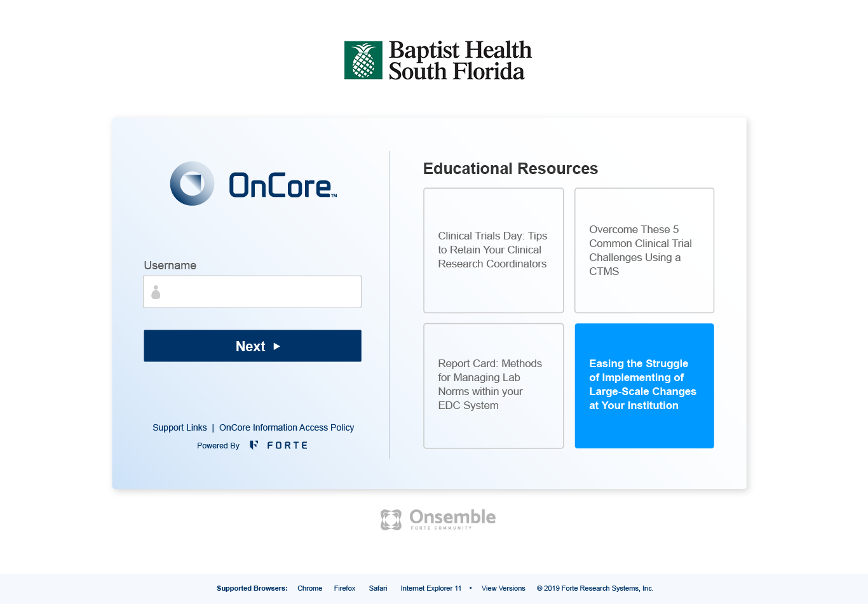The image size is (868, 604).
Task: Click the Baptist Health South Florida title text
Action: point(460,60)
